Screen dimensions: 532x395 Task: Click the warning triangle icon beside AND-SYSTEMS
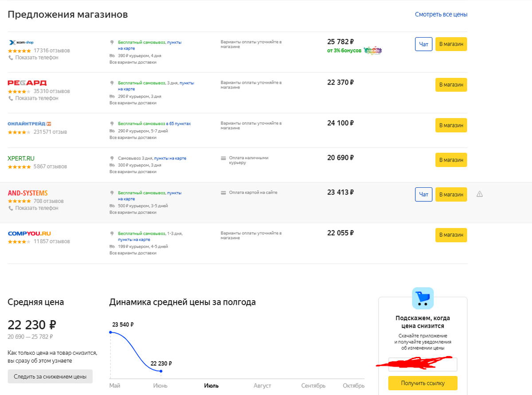(479, 194)
